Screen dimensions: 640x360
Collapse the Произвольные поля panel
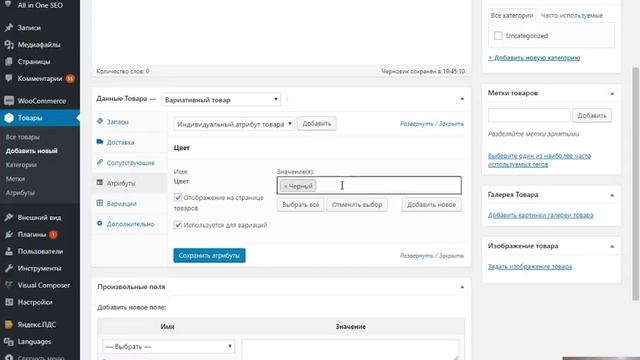pyautogui.click(x=462, y=287)
